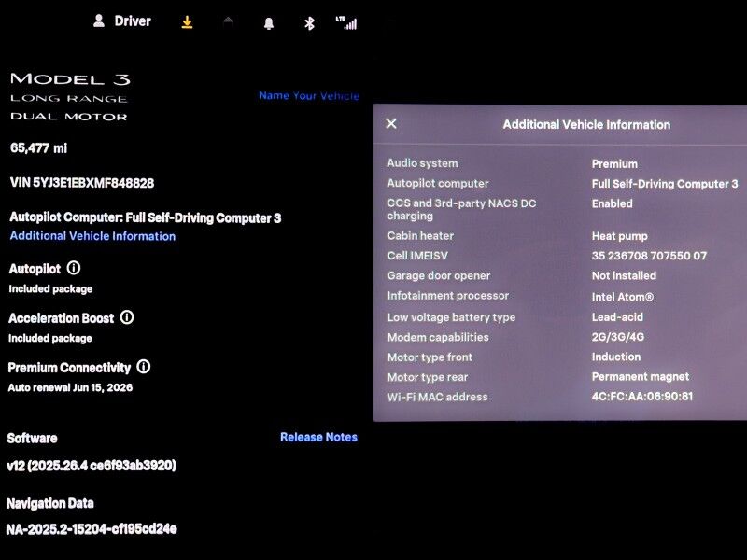747x560 pixels.
Task: Tap the yellow software download icon
Action: click(188, 21)
